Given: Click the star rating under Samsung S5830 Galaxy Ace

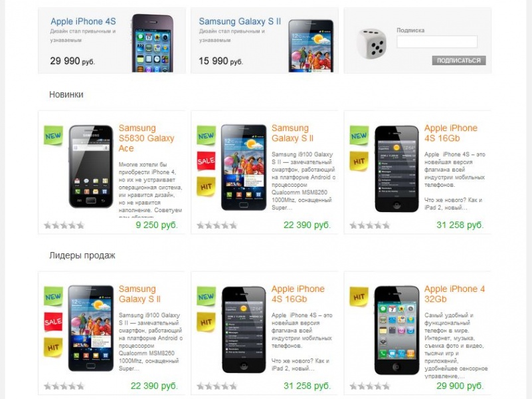Looking at the screenshot, I should tap(64, 225).
